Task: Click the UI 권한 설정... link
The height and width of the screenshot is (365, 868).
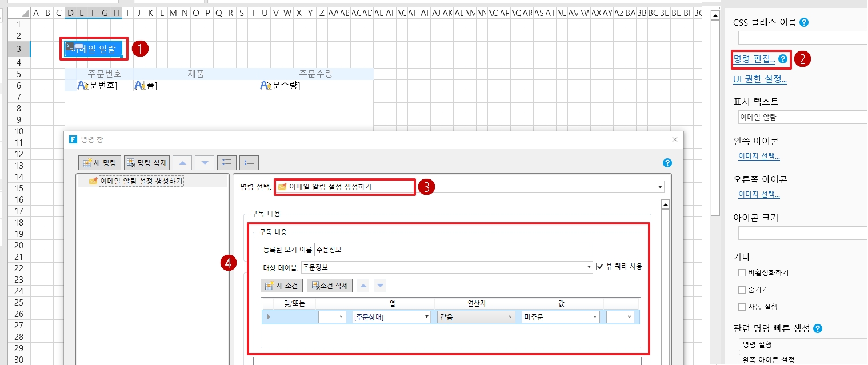Action: coord(759,79)
